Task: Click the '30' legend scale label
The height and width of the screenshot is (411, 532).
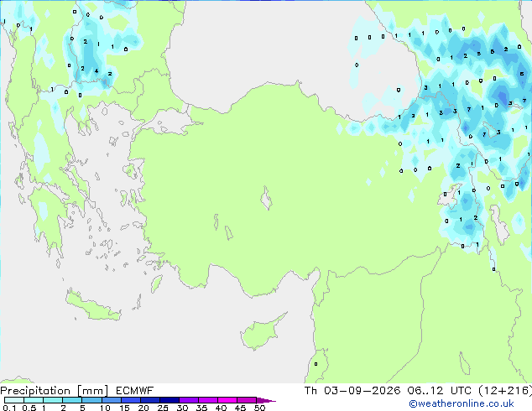Action: pos(182,408)
